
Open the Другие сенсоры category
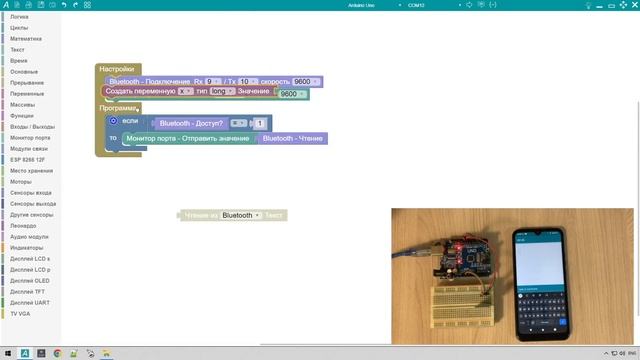tap(31, 215)
